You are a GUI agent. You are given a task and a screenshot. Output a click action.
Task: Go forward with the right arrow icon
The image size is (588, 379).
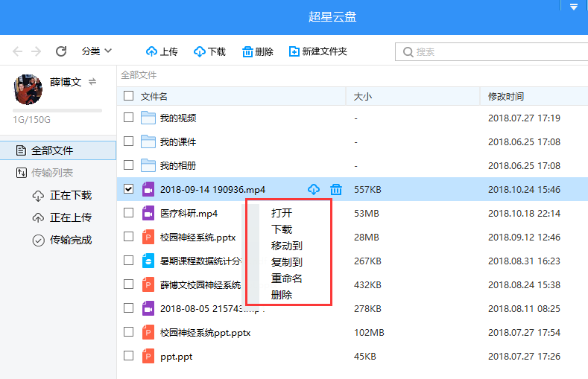tap(36, 51)
